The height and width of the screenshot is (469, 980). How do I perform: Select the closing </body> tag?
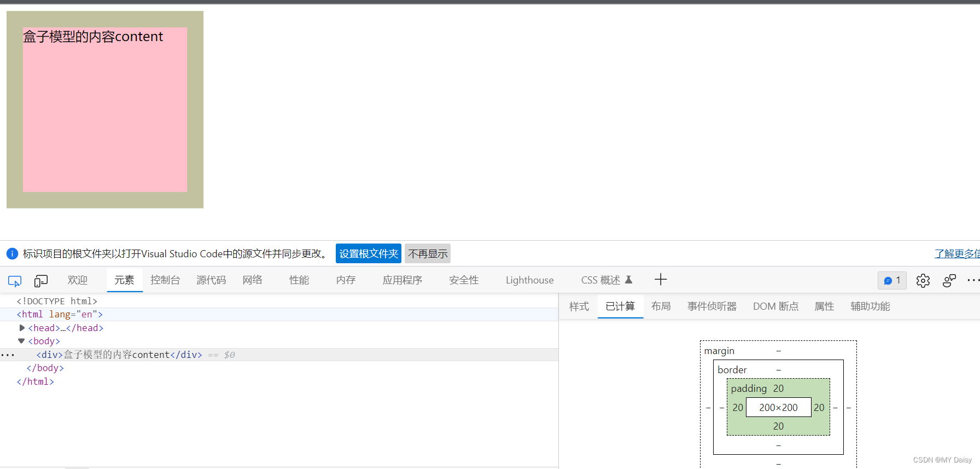pos(45,368)
